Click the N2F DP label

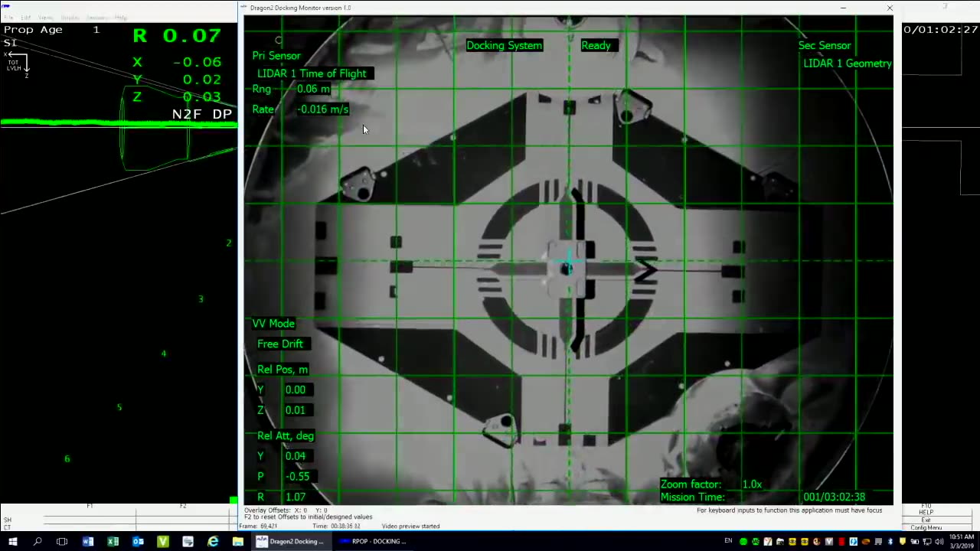(202, 114)
